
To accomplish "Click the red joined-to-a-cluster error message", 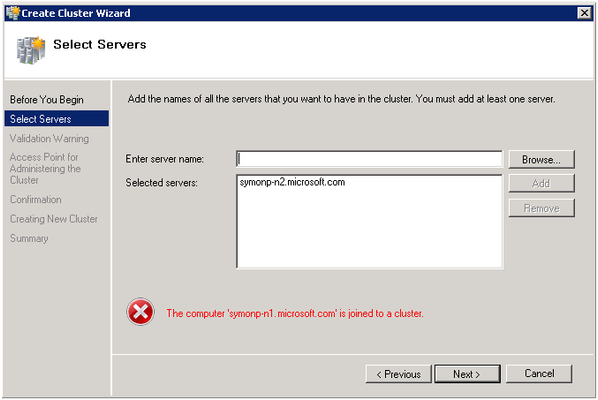I will tap(295, 313).
